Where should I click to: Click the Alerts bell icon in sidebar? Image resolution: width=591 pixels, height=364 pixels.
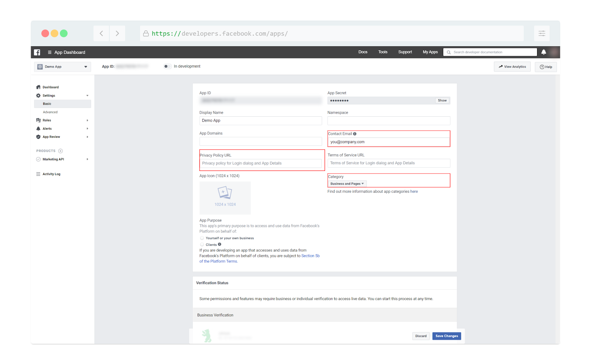[38, 128]
